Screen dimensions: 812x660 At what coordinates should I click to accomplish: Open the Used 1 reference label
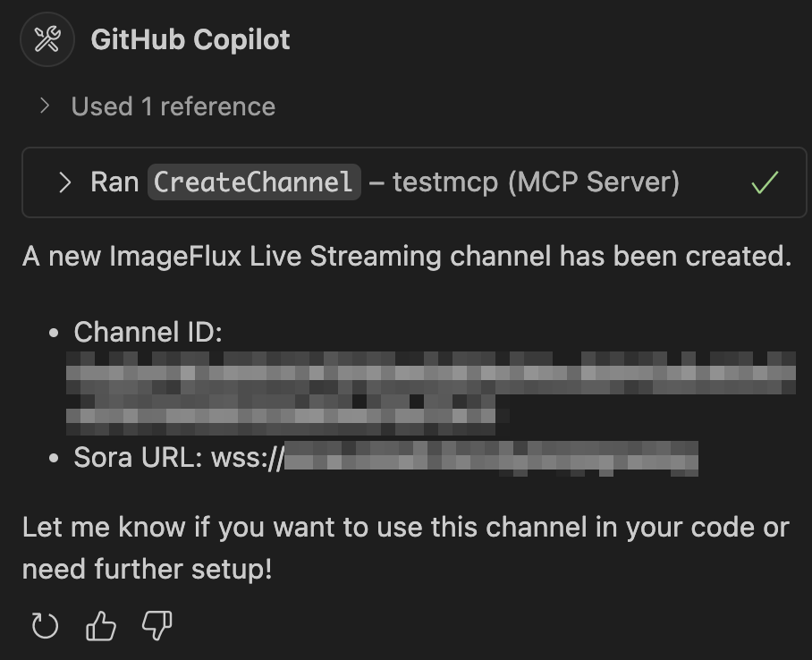tap(173, 106)
